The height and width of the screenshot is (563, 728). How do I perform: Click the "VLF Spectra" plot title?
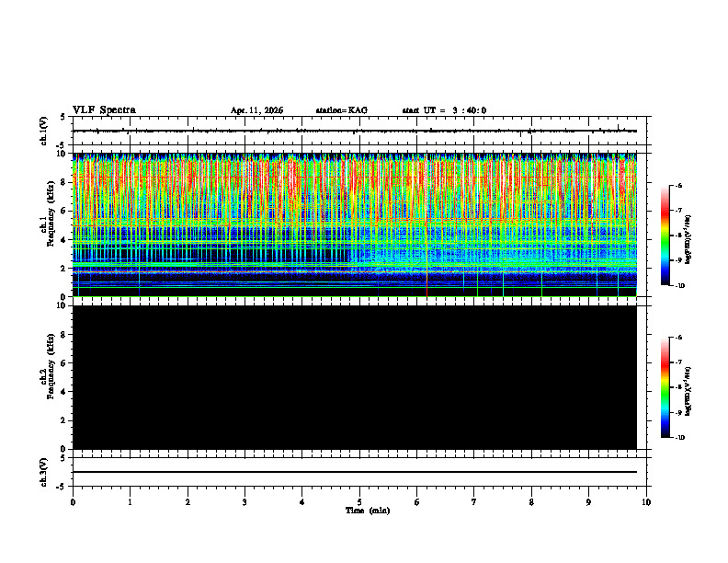[x=104, y=110]
